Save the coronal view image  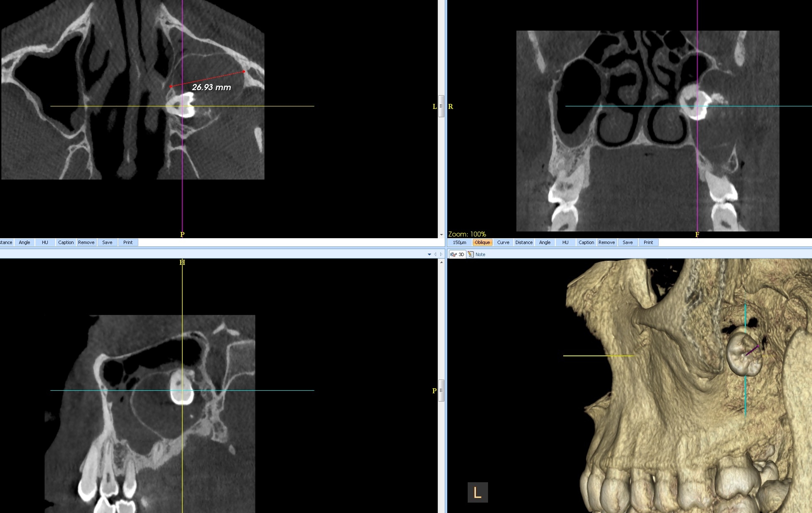click(x=628, y=242)
